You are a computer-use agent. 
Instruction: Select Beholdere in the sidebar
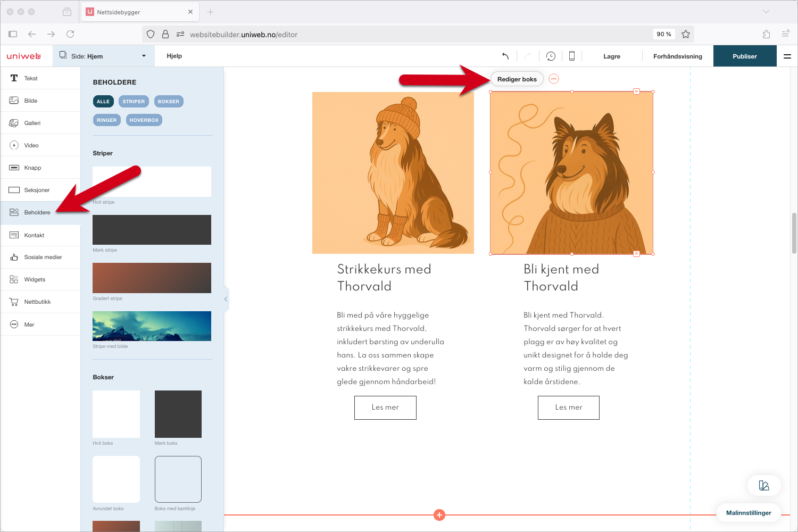point(40,212)
